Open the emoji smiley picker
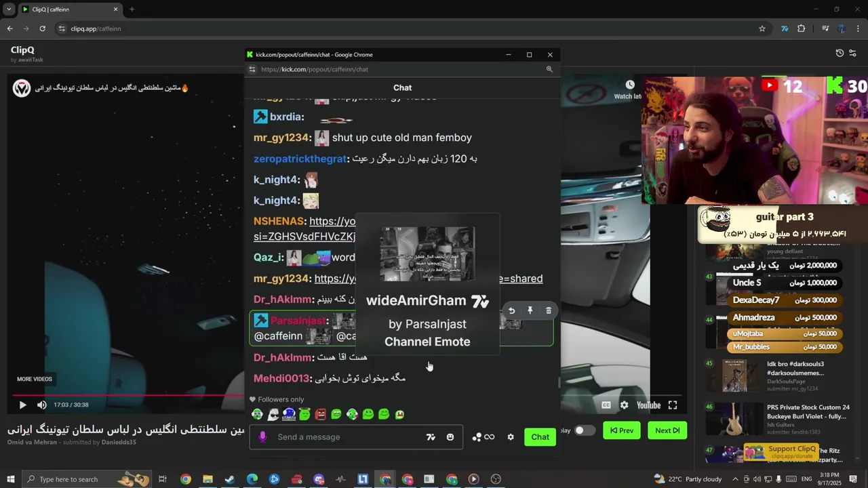Screen dimensions: 868x488 click(450, 437)
